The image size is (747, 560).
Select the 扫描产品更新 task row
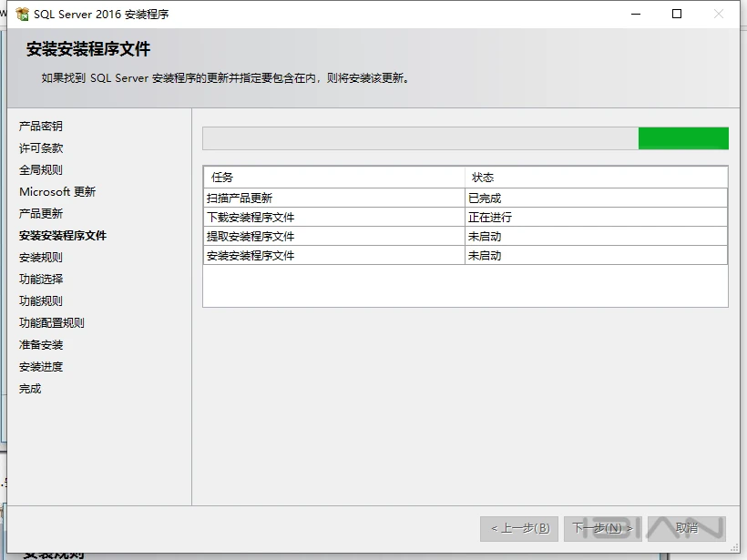(x=466, y=199)
